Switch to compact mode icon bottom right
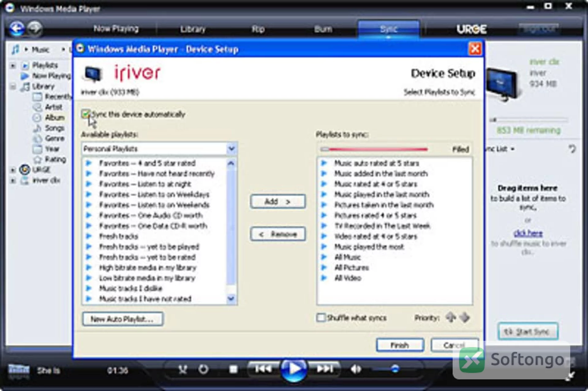Screen dimensions: 588x391 pyautogui.click(x=570, y=376)
